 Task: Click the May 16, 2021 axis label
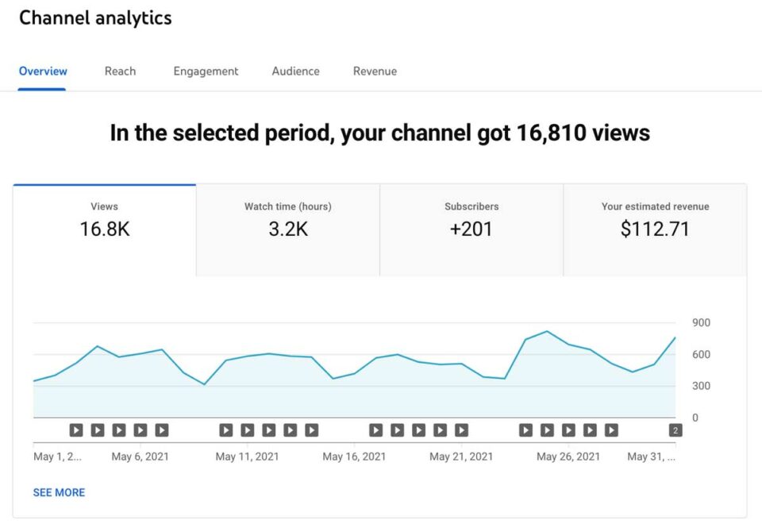pos(354,457)
